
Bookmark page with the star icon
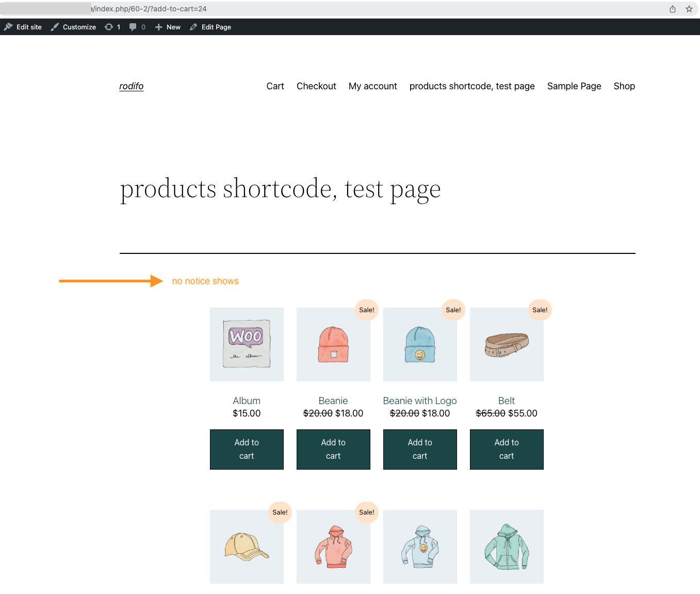pyautogui.click(x=689, y=9)
